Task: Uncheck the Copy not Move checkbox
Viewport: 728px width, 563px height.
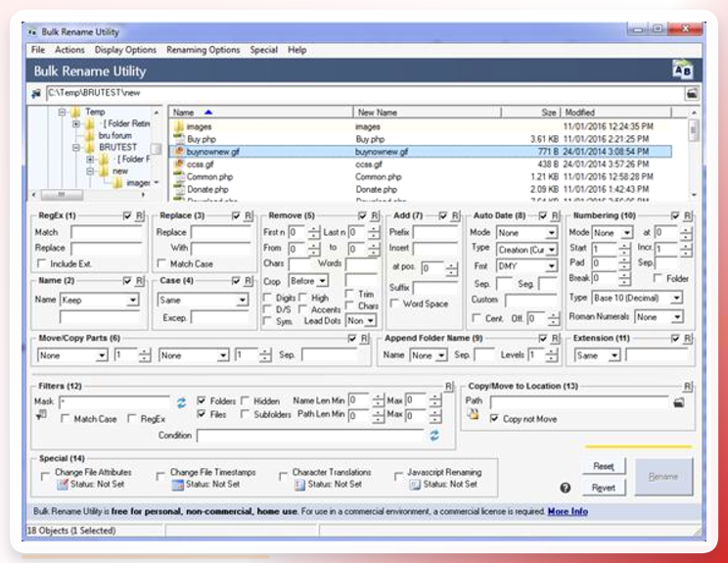Action: tap(494, 418)
